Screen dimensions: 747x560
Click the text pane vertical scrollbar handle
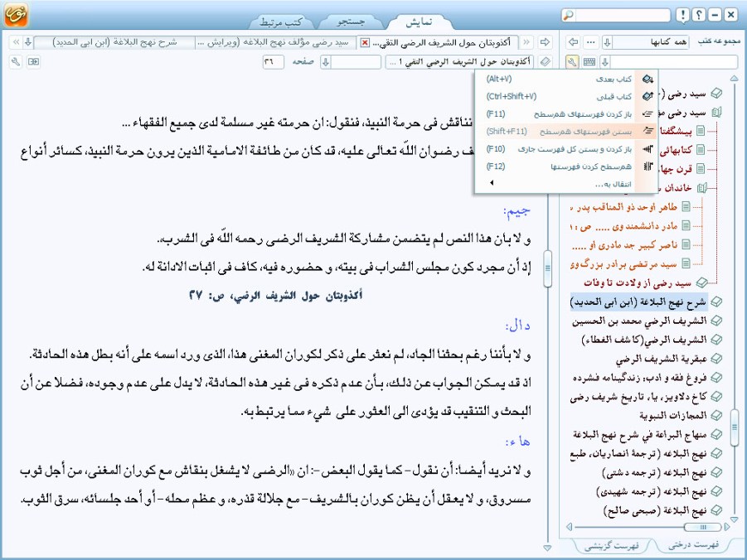coord(547,268)
